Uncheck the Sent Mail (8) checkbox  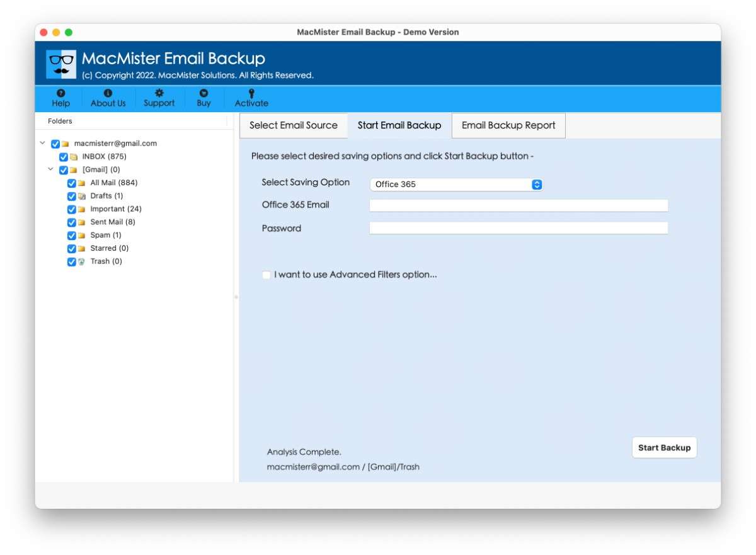(x=72, y=222)
